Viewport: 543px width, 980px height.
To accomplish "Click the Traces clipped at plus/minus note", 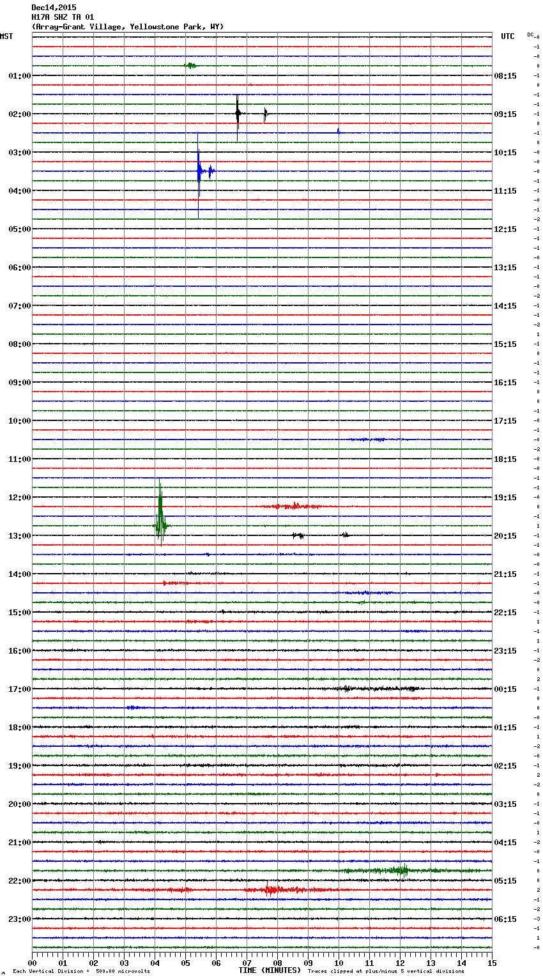I will tap(386, 972).
